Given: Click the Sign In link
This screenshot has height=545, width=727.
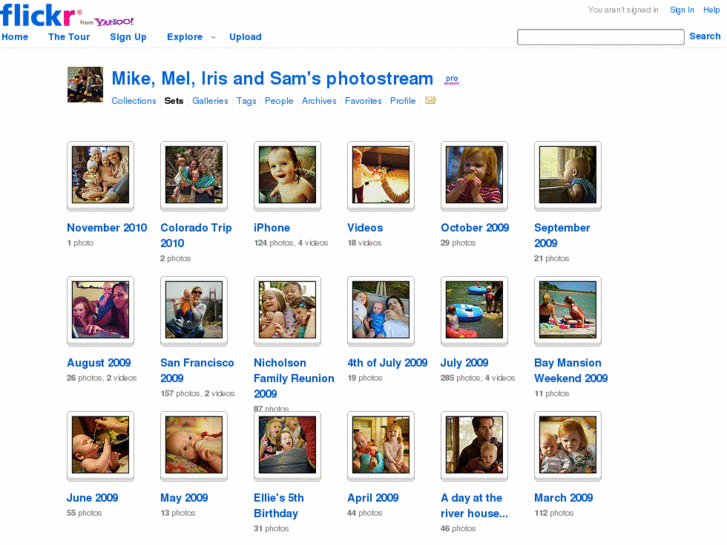Looking at the screenshot, I should [682, 10].
